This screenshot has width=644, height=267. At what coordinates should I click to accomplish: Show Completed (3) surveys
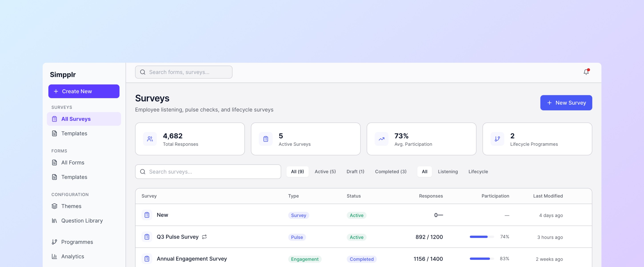[x=390, y=172]
